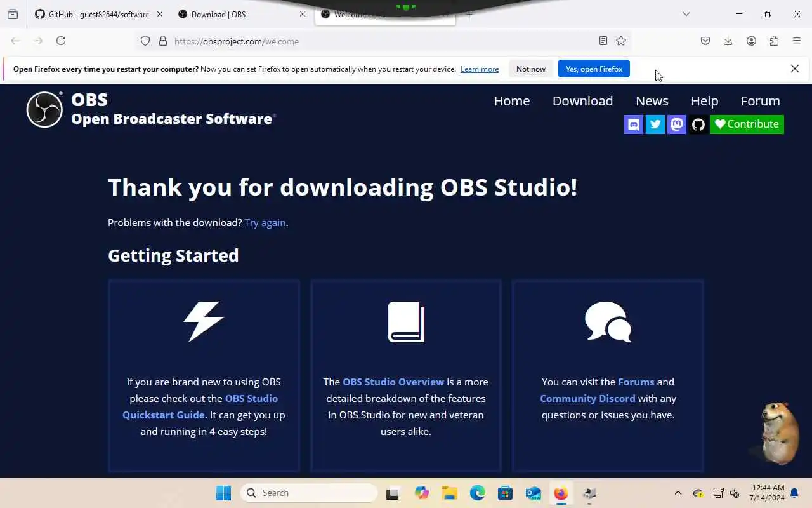This screenshot has height=508, width=812.
Task: Click the Not now button
Action: [531, 69]
